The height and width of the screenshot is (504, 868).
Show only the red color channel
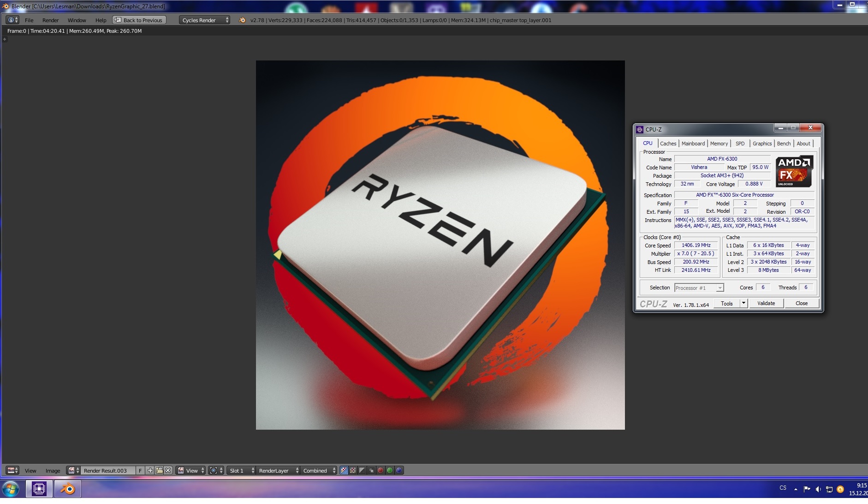(x=380, y=470)
